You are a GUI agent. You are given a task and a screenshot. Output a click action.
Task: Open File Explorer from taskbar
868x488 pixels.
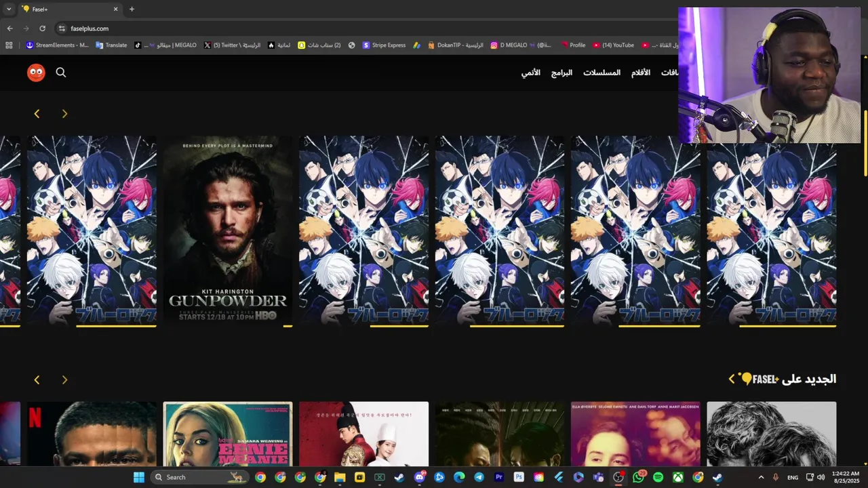[340, 477]
